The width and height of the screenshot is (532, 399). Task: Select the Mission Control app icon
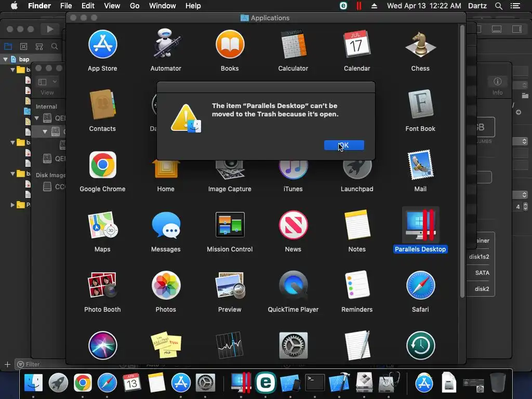[x=230, y=224]
